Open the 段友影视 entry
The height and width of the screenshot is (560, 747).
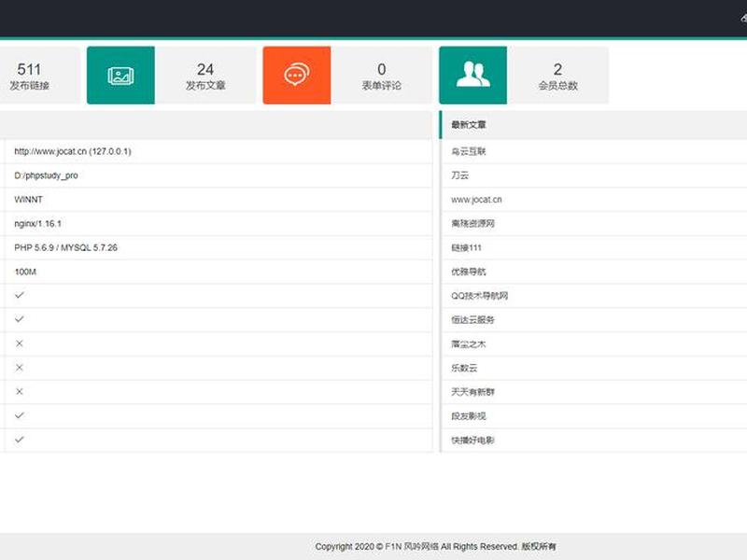[469, 416]
